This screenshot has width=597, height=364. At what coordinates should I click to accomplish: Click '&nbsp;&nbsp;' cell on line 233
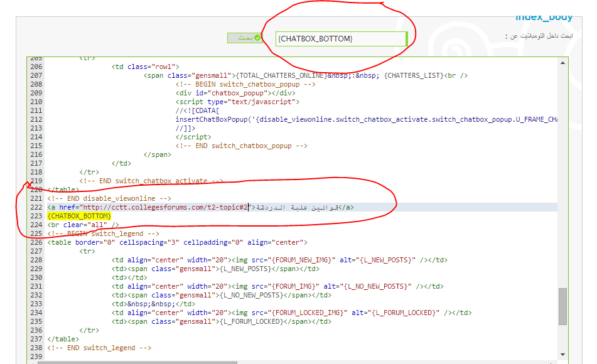click(x=153, y=304)
